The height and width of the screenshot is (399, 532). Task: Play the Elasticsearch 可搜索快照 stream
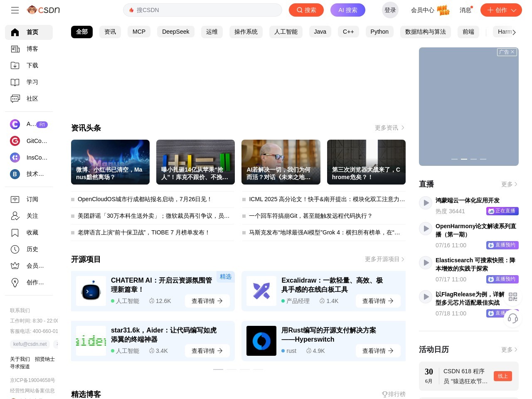pyautogui.click(x=426, y=263)
